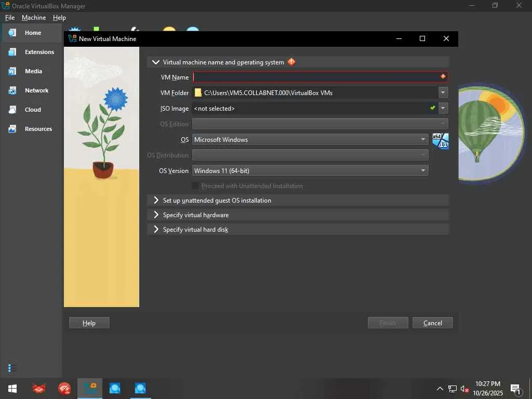Expand Specify virtual hardware section
532x399 pixels.
pos(298,215)
